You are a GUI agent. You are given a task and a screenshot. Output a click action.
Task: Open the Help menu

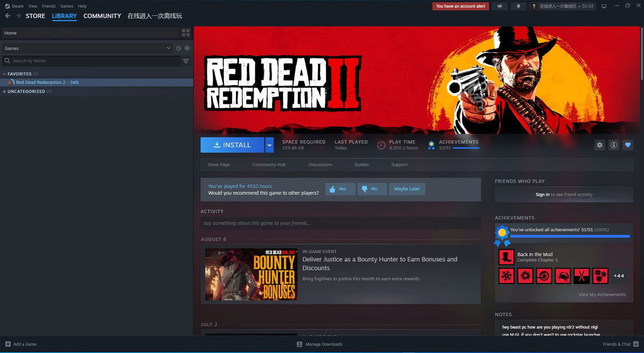[82, 6]
